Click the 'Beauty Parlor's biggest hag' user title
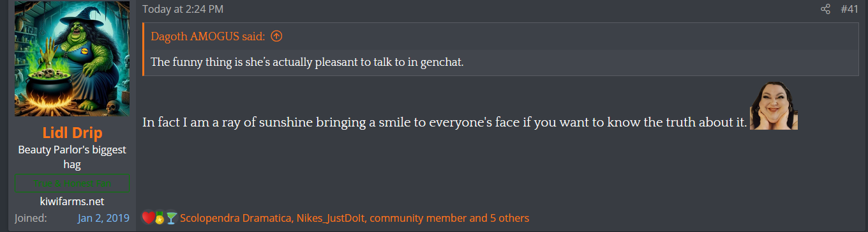 point(72,157)
